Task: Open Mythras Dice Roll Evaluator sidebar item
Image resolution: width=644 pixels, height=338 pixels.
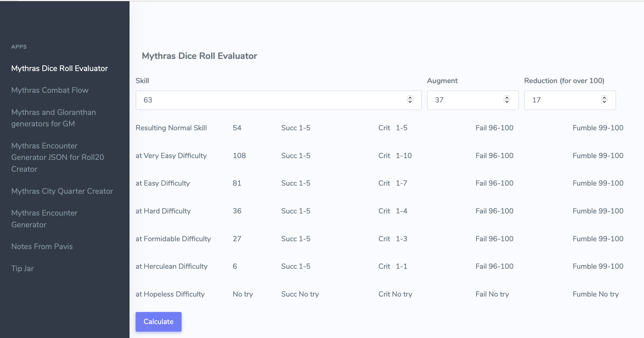Action: 59,68
